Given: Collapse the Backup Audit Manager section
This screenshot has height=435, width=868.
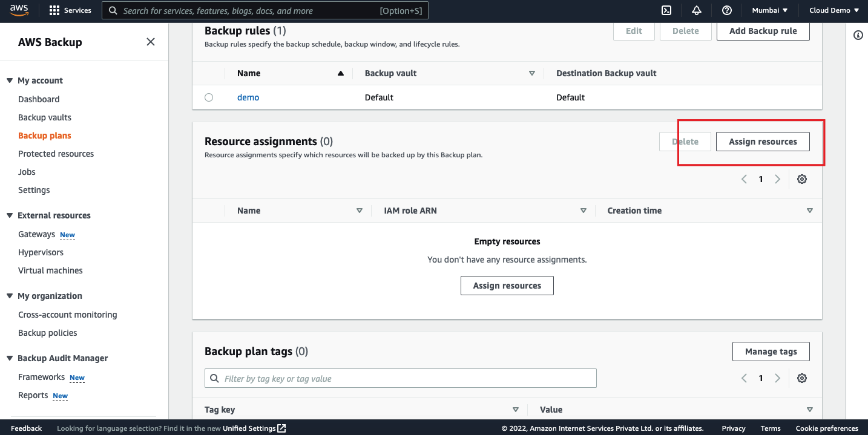Looking at the screenshot, I should pos(10,358).
